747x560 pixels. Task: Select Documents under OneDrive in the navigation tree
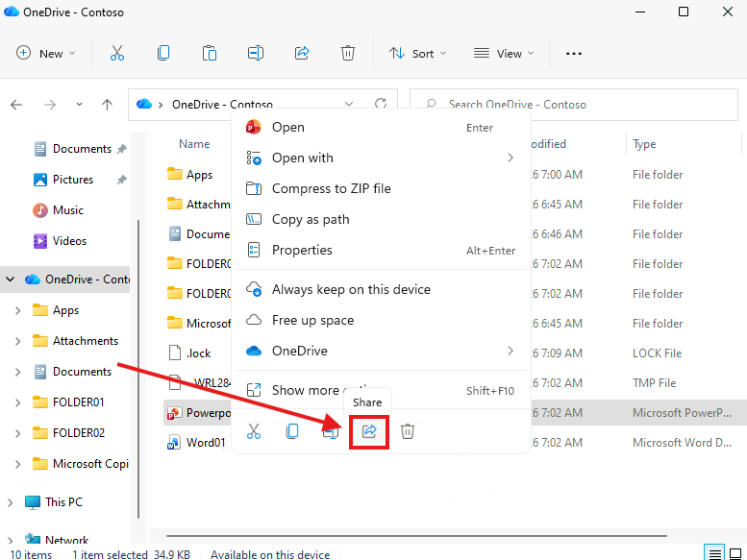point(73,372)
